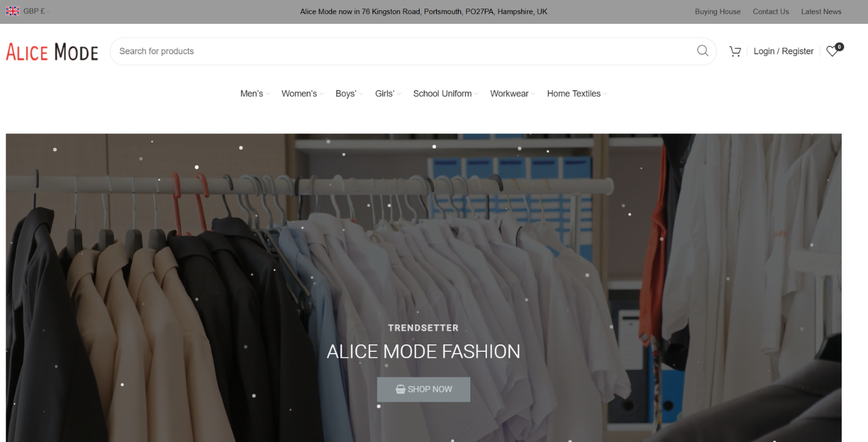Image resolution: width=868 pixels, height=442 pixels.
Task: Open the Girls' category menu
Action: [385, 94]
